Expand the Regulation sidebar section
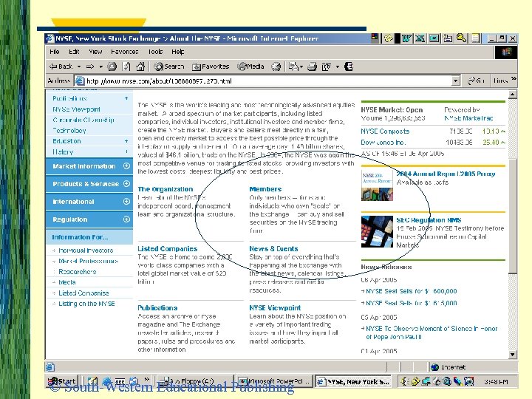 (x=126, y=219)
